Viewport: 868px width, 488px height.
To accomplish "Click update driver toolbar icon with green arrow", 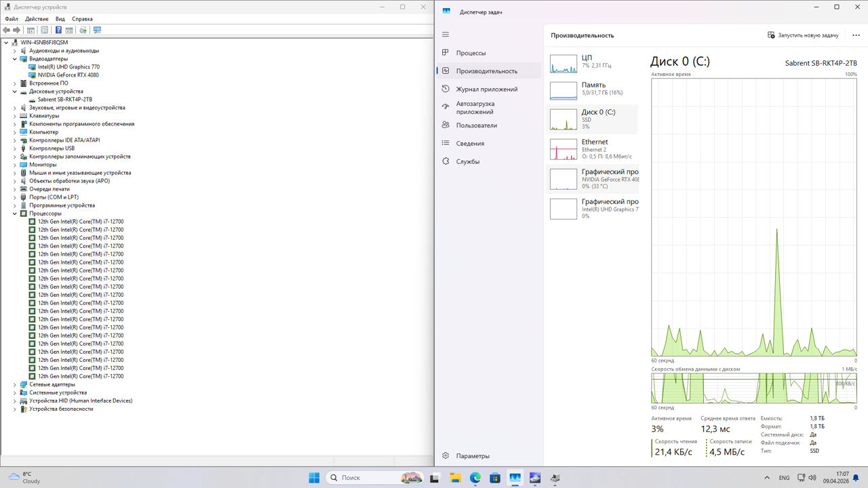I will [x=83, y=30].
